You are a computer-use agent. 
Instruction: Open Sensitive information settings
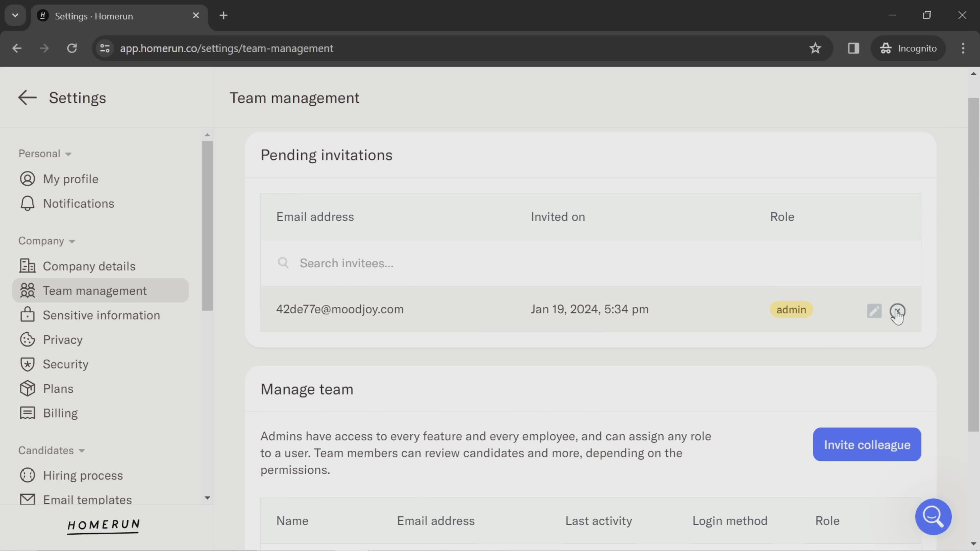point(101,315)
